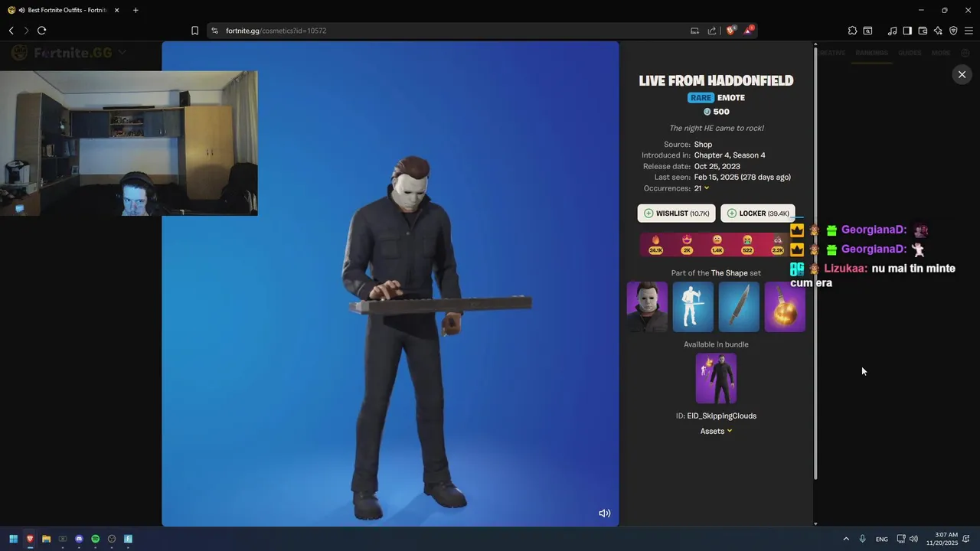Reload the page

pyautogui.click(x=41, y=31)
